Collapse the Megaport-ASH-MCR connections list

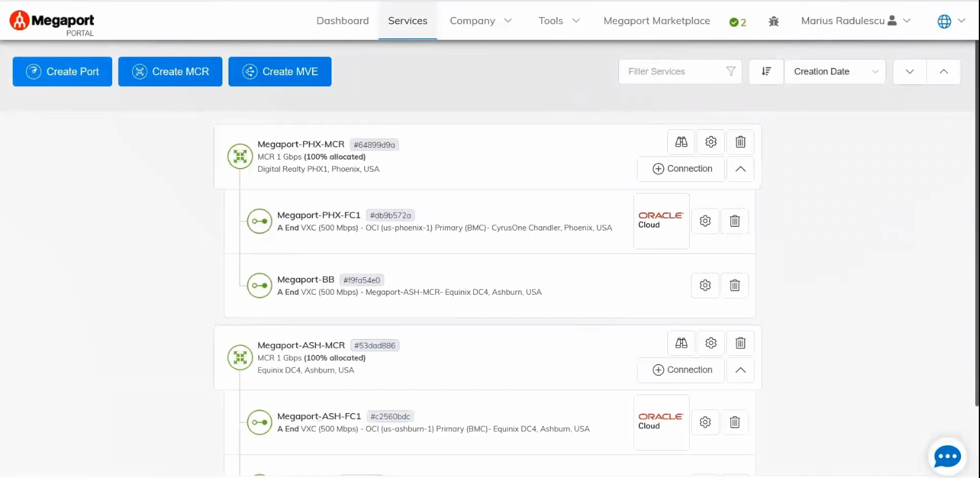740,371
